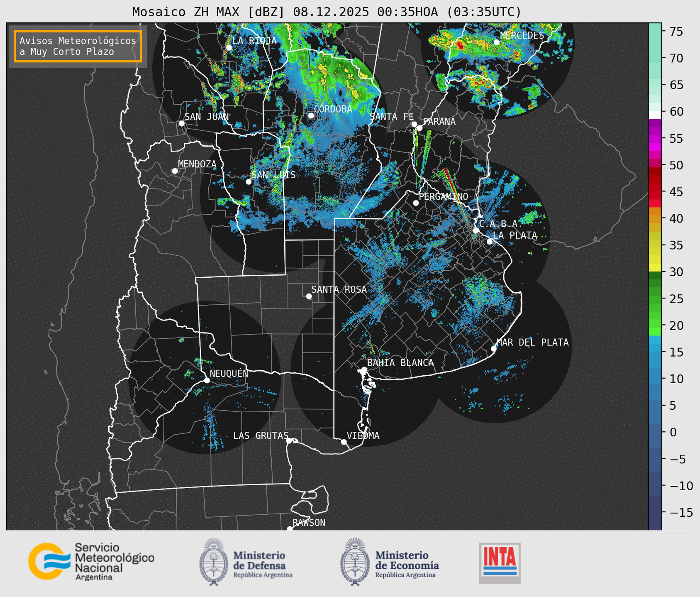
Task: Click the LA RIOJA city label
Action: 254,41
